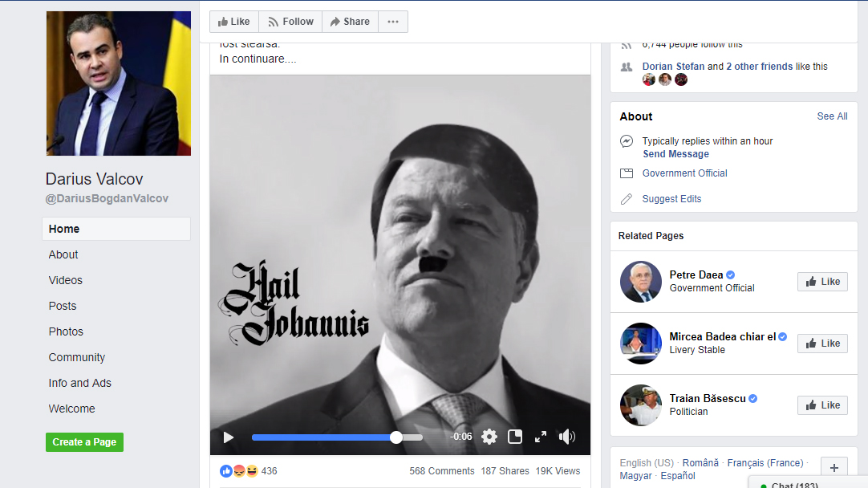
Task: Follow this page
Action: [x=290, y=22]
